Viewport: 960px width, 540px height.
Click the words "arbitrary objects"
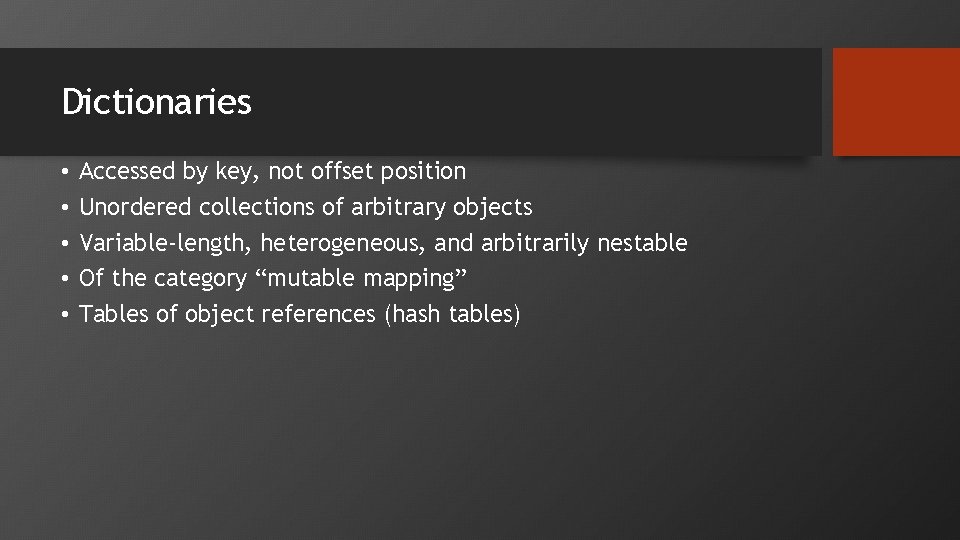click(440, 208)
